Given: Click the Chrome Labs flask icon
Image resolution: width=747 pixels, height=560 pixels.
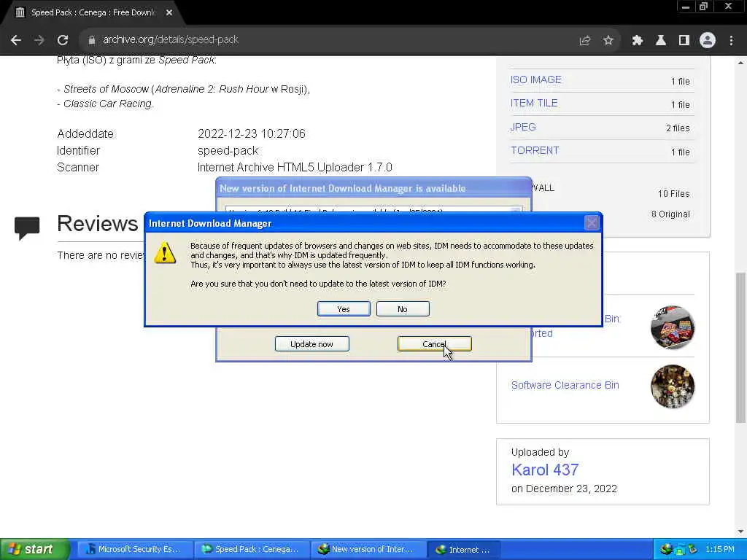Looking at the screenshot, I should 660,41.
